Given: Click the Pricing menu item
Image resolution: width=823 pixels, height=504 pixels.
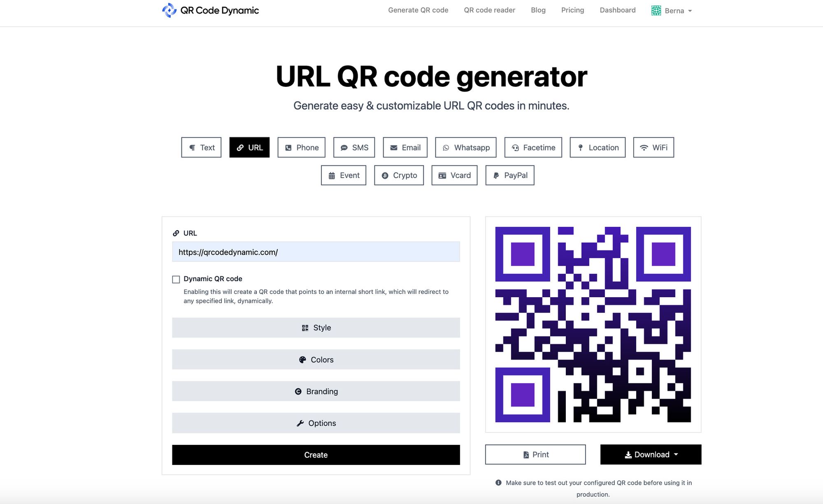Looking at the screenshot, I should [572, 11].
